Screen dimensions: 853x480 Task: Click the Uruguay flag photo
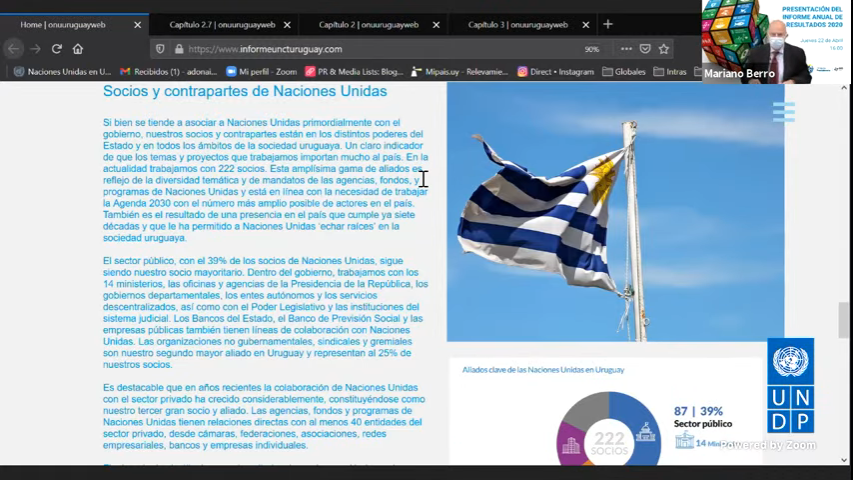tap(615, 212)
